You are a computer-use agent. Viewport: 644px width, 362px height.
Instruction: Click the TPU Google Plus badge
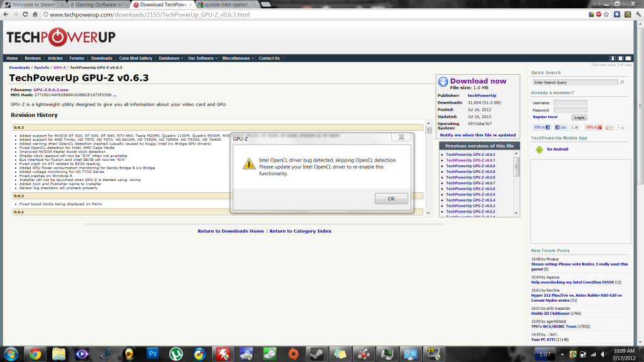tap(594, 128)
